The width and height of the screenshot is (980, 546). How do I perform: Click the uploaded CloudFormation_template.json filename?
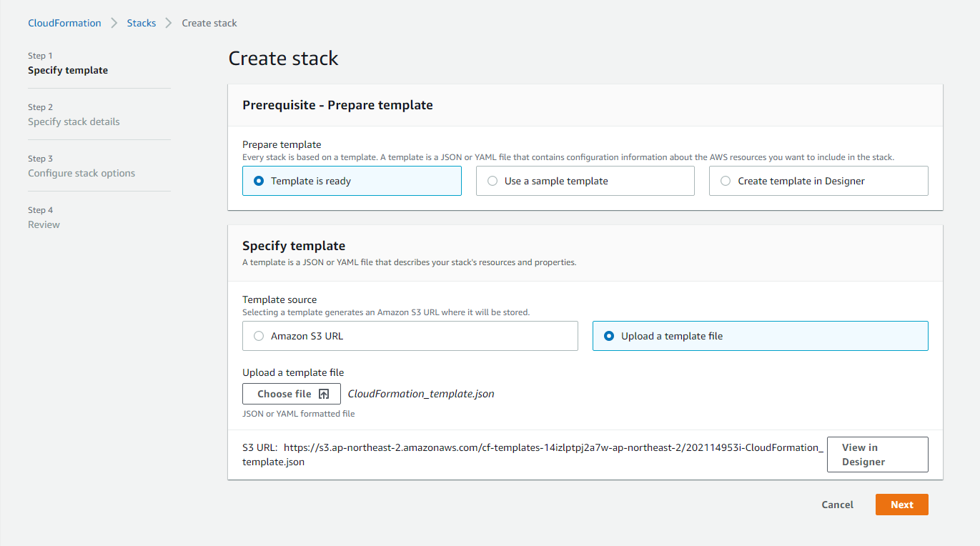[x=421, y=394]
